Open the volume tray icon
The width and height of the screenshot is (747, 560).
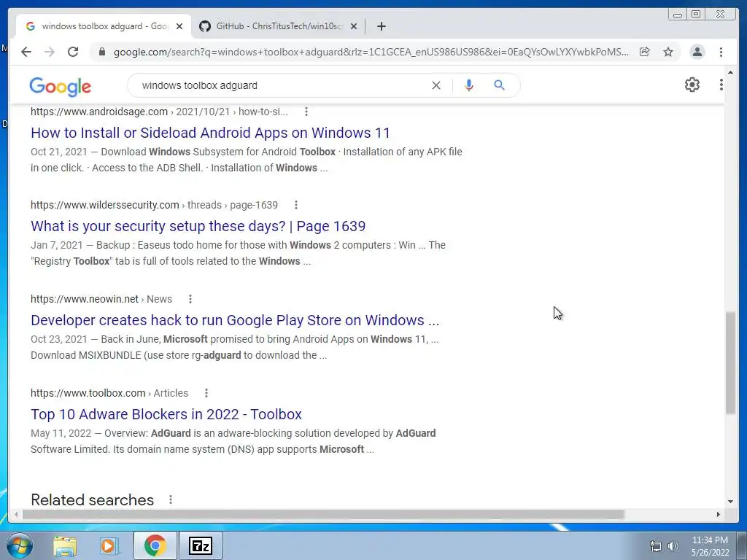(x=673, y=546)
